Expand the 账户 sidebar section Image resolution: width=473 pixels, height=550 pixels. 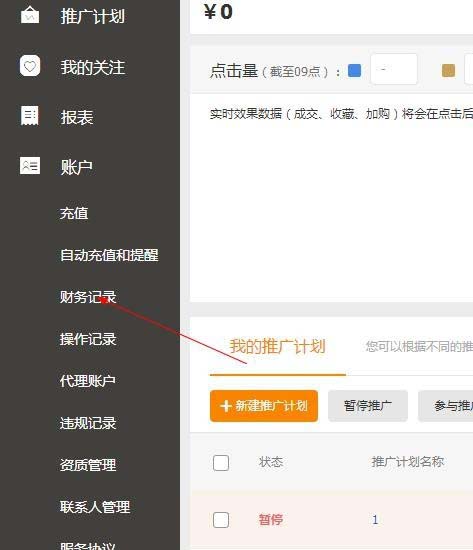pyautogui.click(x=77, y=167)
